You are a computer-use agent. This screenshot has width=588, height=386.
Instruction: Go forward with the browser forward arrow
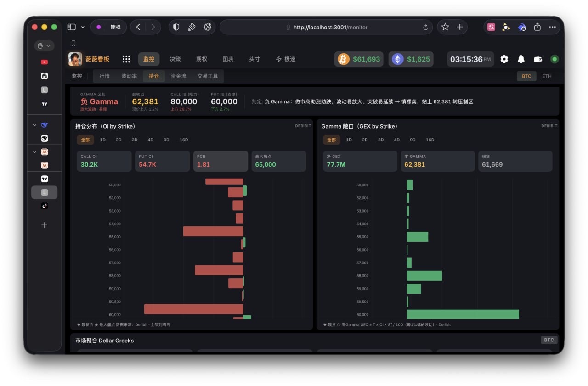pos(153,27)
